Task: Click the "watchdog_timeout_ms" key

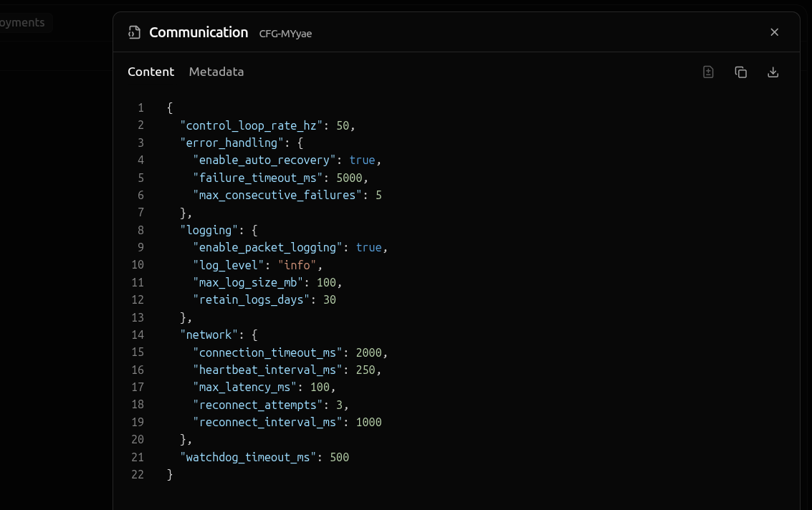Action: pyautogui.click(x=247, y=457)
